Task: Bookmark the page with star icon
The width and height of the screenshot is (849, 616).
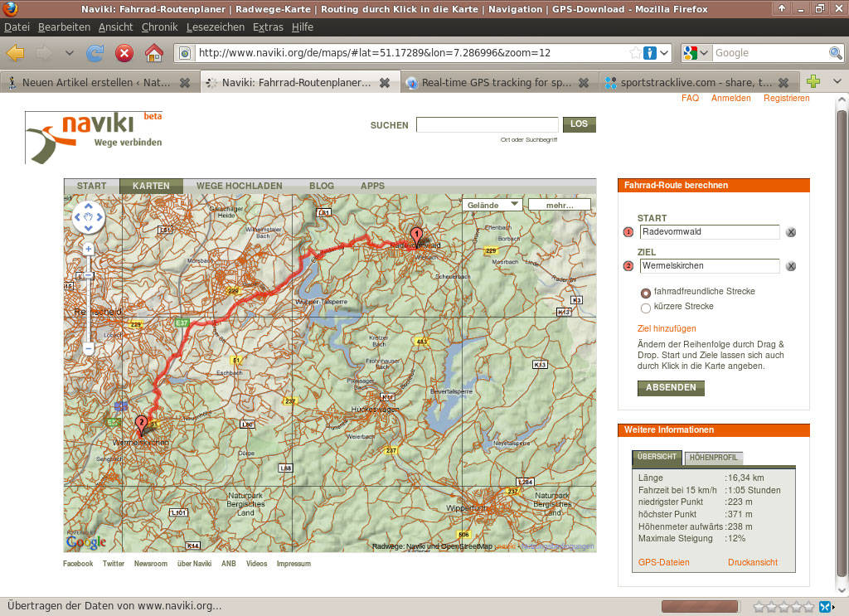Action: 635,53
